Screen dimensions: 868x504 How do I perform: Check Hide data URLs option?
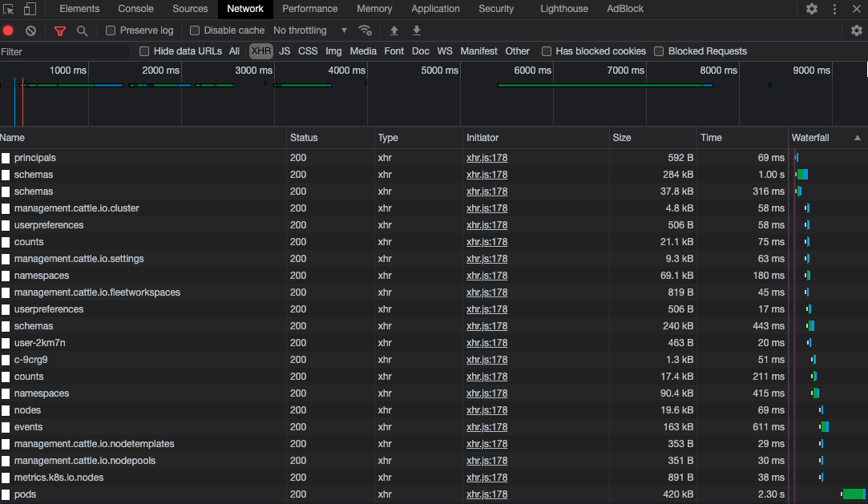point(144,51)
